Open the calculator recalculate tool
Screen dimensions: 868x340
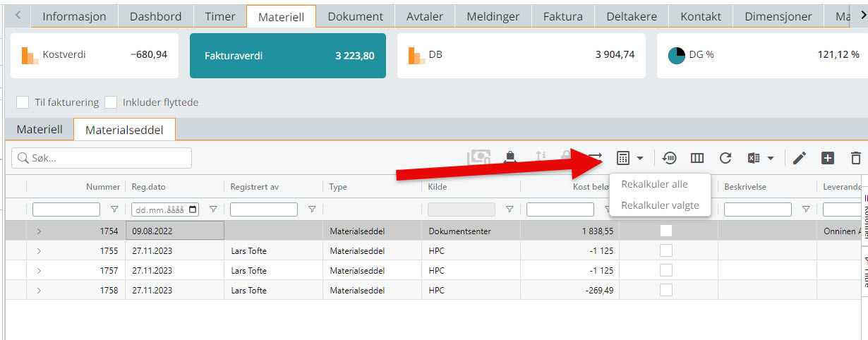[x=623, y=158]
